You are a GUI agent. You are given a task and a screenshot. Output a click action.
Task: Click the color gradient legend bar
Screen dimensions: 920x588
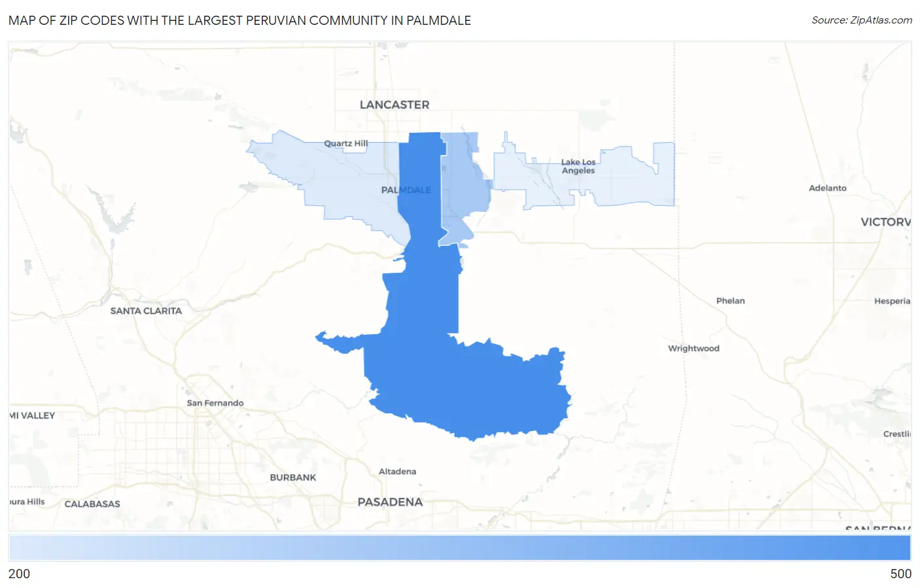point(460,548)
